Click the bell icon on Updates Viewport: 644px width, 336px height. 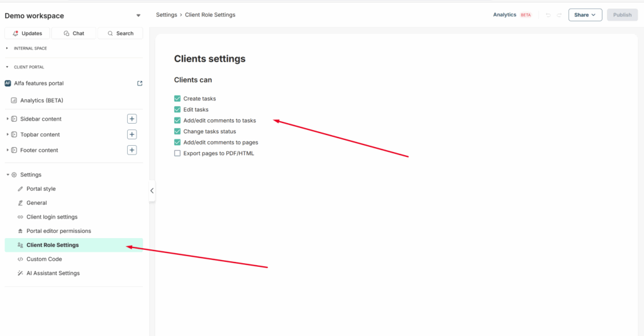16,34
